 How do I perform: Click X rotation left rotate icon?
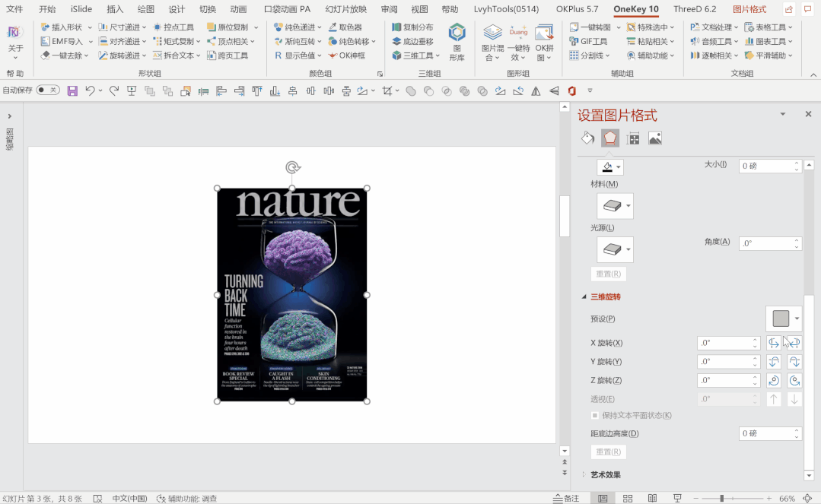(x=773, y=344)
